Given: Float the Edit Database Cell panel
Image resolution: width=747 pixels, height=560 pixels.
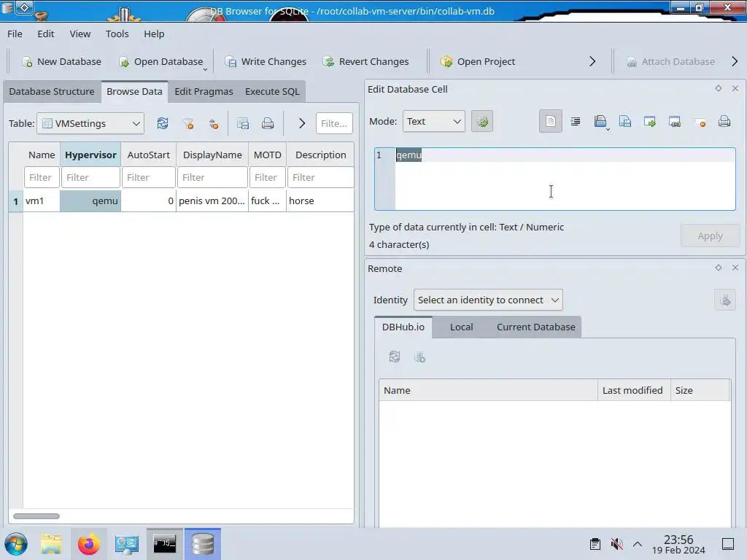Looking at the screenshot, I should pyautogui.click(x=719, y=88).
